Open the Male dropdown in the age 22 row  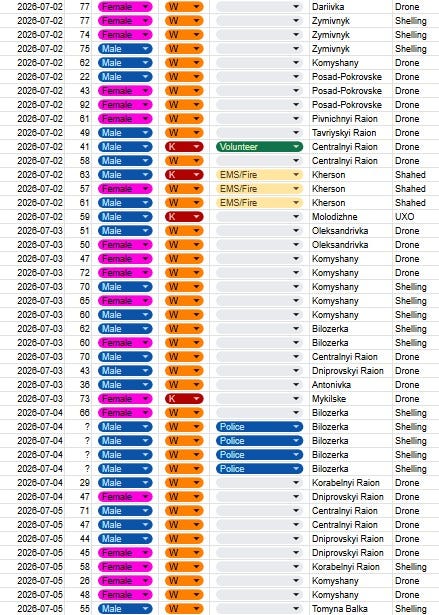[x=125, y=77]
